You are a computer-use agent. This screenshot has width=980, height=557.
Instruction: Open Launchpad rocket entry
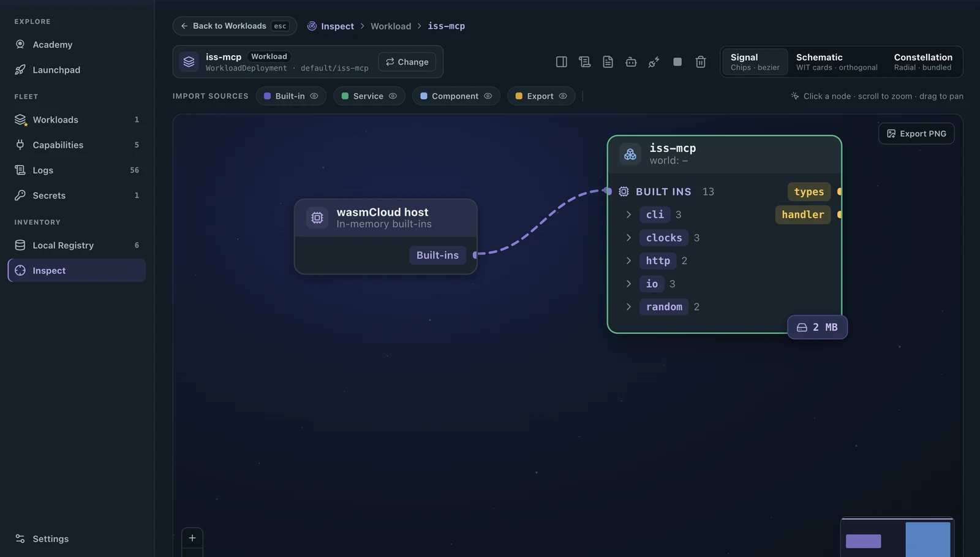click(x=77, y=70)
